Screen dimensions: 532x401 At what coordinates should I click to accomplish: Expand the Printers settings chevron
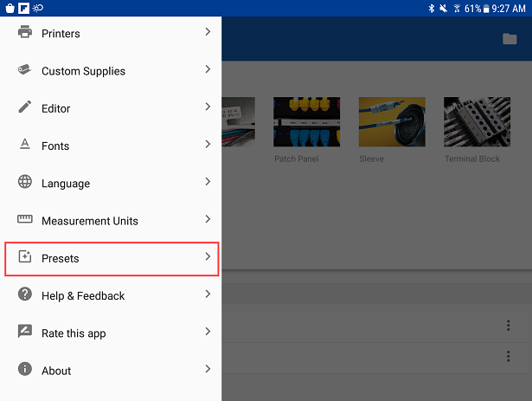[x=208, y=33]
